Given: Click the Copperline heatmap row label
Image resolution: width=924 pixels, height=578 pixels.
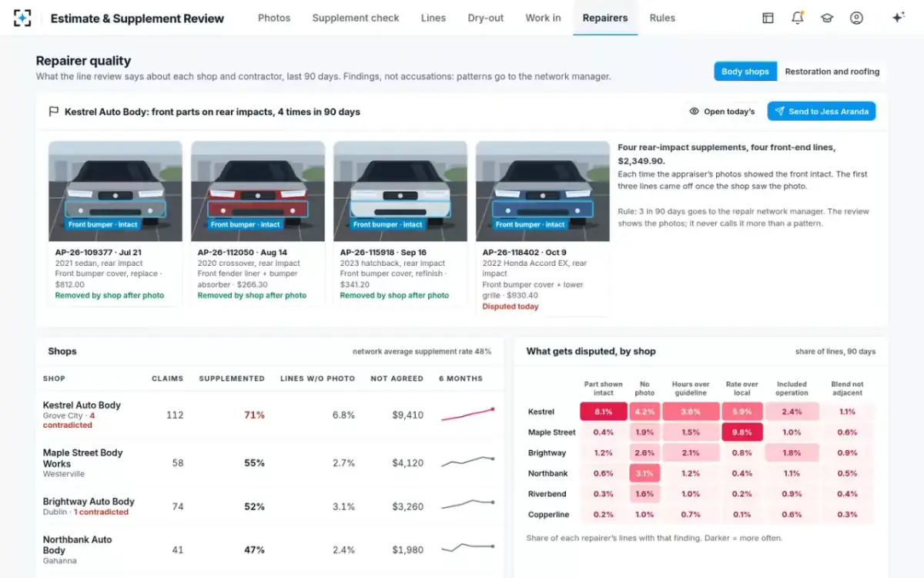Looking at the screenshot, I should click(549, 514).
